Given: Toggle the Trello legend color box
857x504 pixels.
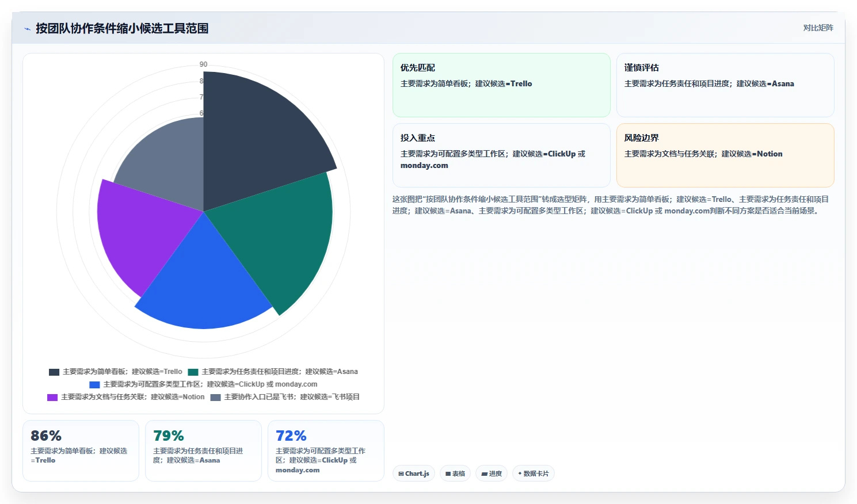Looking at the screenshot, I should 54,372.
